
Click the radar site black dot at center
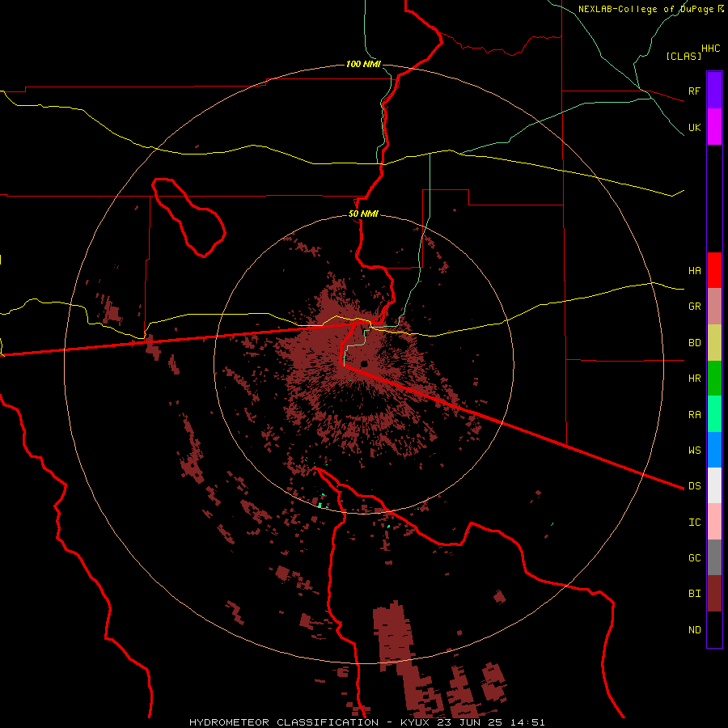[x=364, y=363]
